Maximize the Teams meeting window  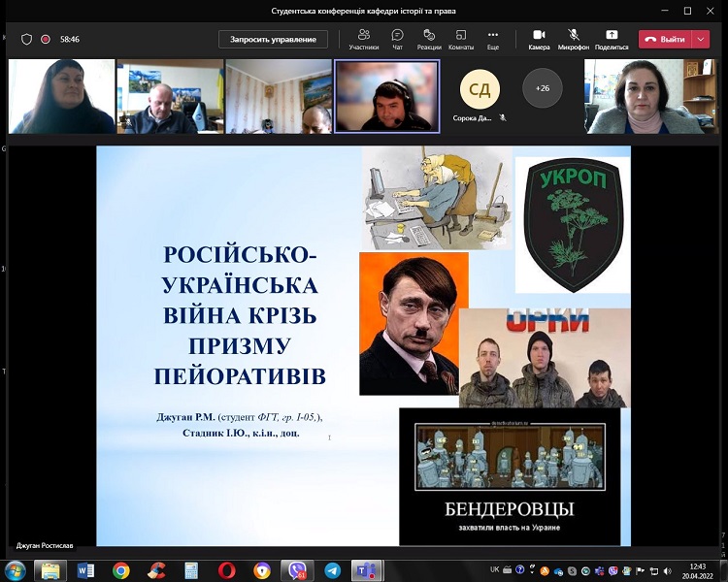[687, 11]
